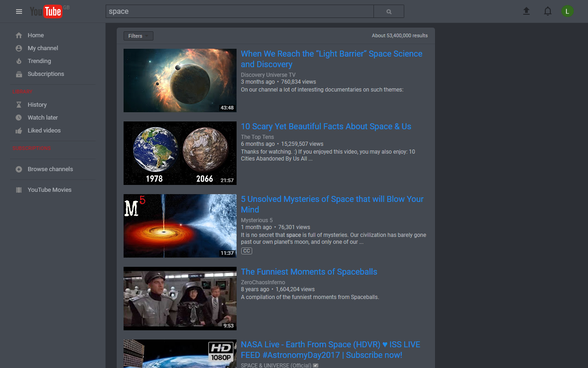Click the Liked videos thumbs-up icon

pos(19,130)
